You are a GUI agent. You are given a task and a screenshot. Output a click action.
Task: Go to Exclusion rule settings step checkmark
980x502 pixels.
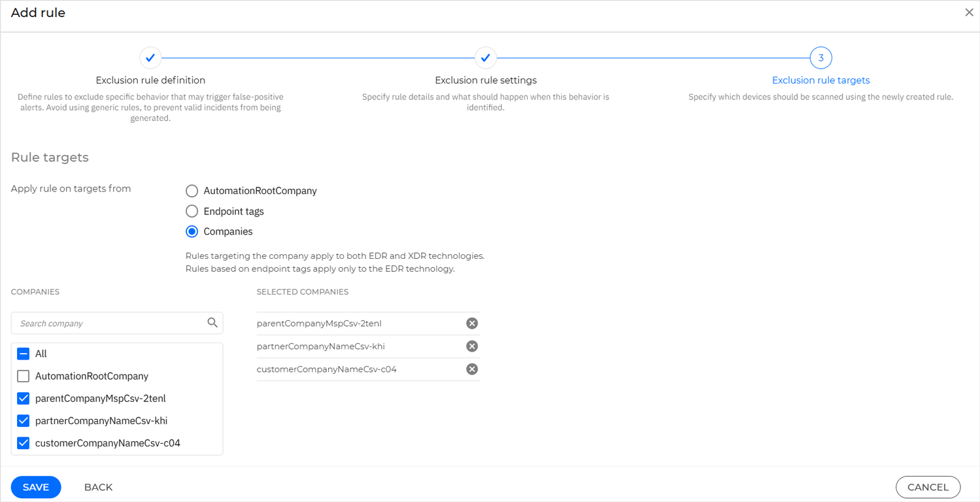tap(485, 58)
